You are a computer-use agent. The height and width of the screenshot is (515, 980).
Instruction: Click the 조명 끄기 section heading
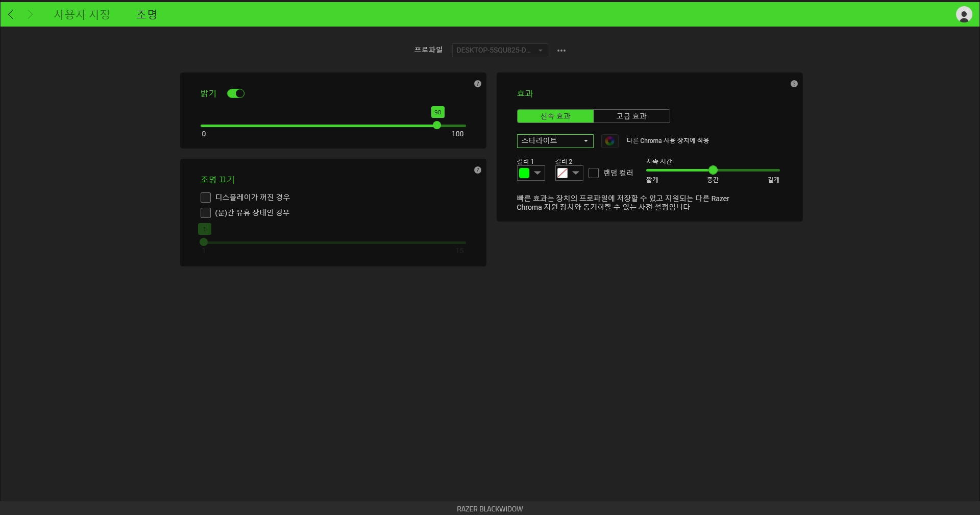coord(217,180)
